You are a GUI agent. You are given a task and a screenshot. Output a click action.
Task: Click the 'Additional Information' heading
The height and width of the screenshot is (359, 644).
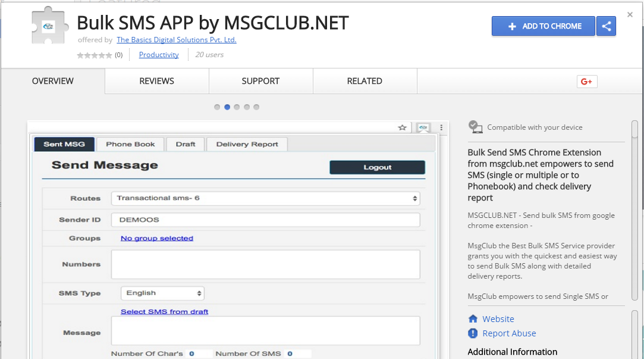point(513,352)
